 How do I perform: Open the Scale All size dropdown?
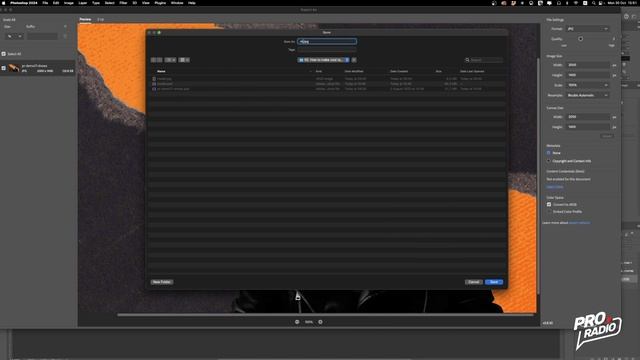tap(14, 36)
